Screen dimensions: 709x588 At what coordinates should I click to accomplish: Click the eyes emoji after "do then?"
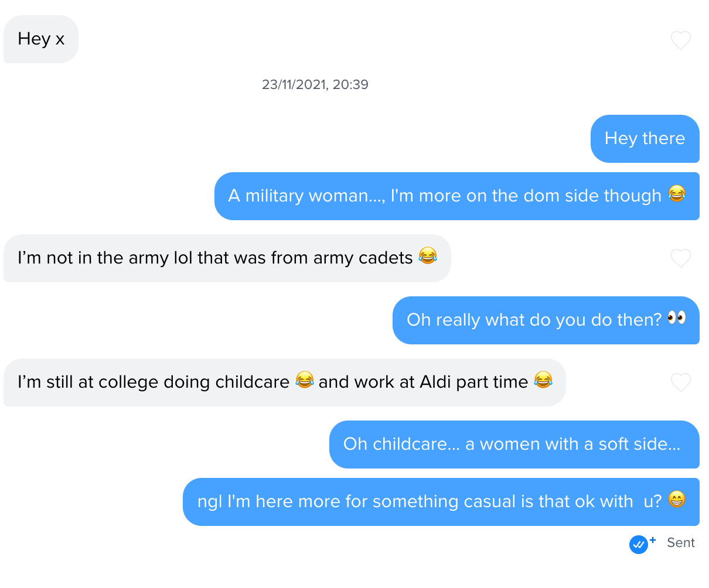tap(676, 318)
